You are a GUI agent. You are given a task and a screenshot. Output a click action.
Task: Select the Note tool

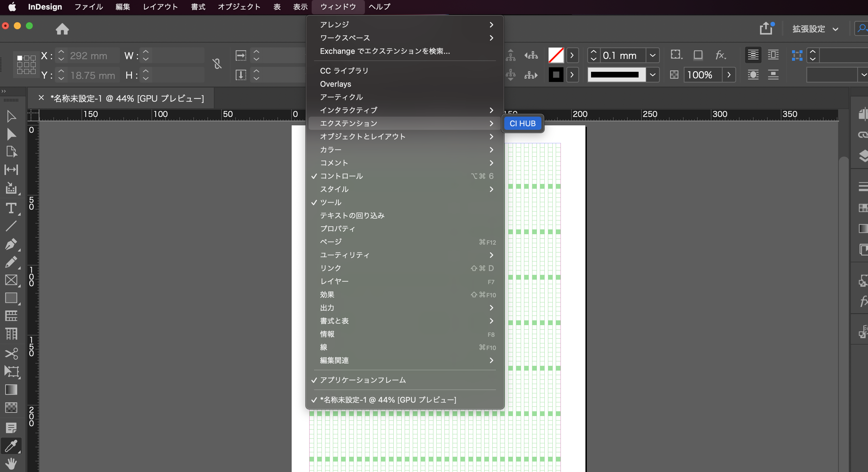tap(11, 428)
